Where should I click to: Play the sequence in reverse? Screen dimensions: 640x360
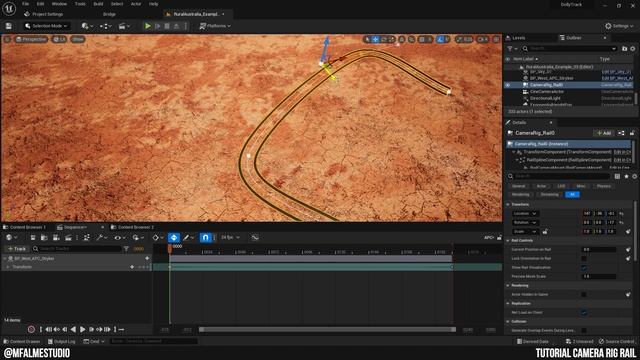[73, 329]
